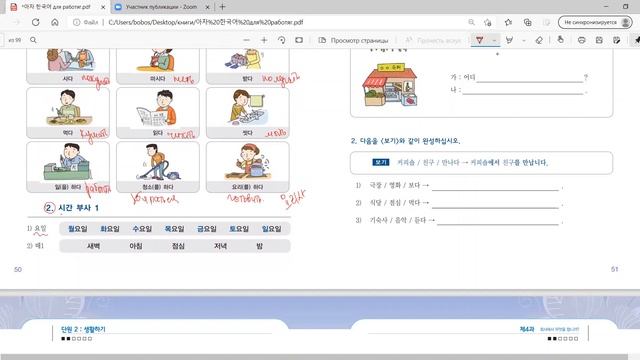Click the address bar file URL
The height and width of the screenshot is (360, 640).
(206, 22)
